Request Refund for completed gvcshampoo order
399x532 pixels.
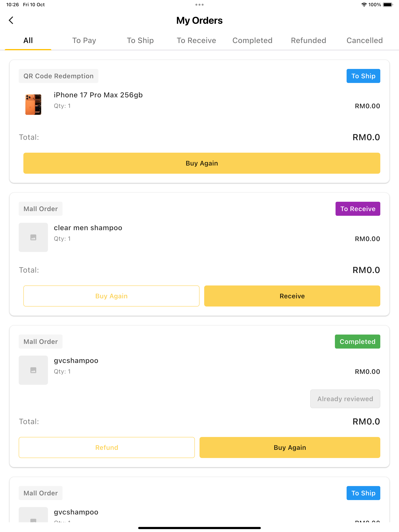[x=107, y=447]
